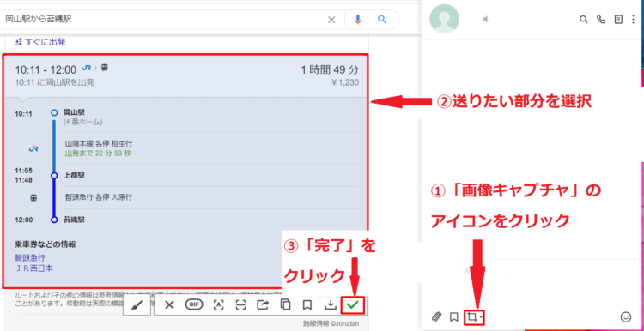The height and width of the screenshot is (331, 644).
Task: Click the 乗車券などの情報 heading
Action: point(46,244)
